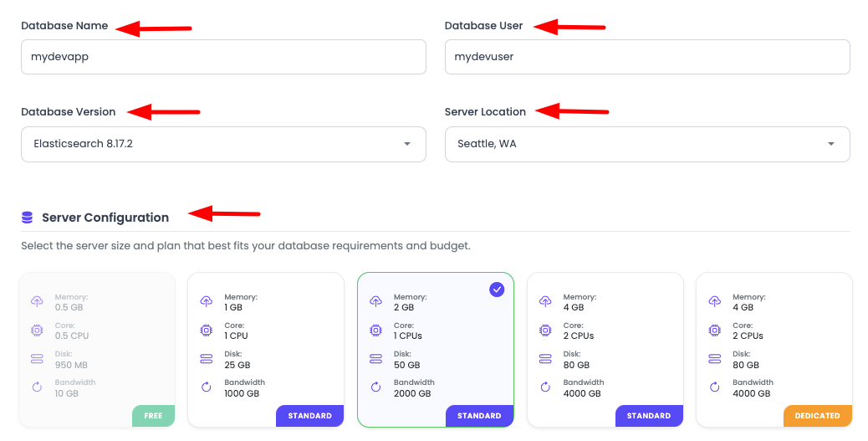
Task: Click the Database Name input field
Action: click(x=222, y=57)
